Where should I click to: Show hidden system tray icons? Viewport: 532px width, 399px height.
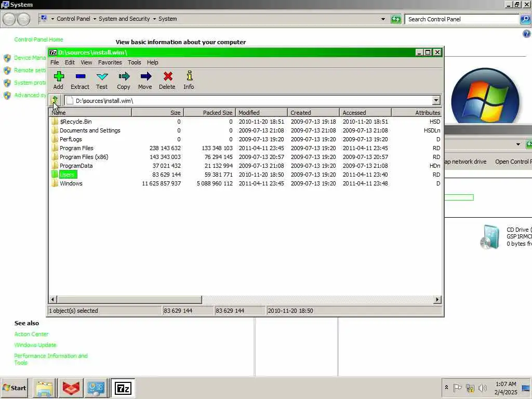[x=446, y=387]
